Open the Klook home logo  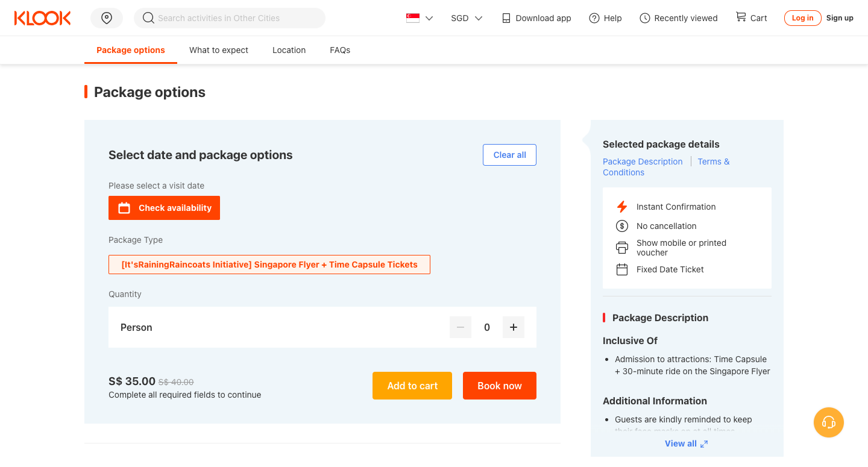[42, 18]
